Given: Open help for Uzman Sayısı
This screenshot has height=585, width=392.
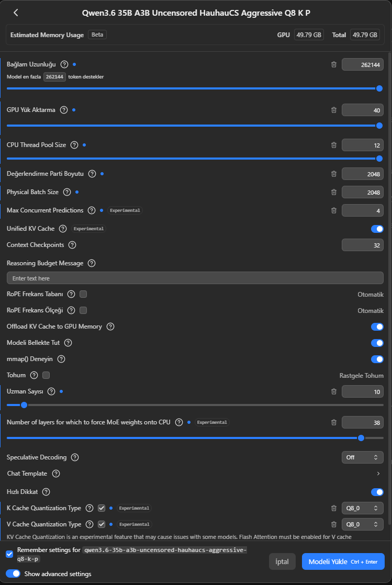Looking at the screenshot, I should [x=51, y=391].
